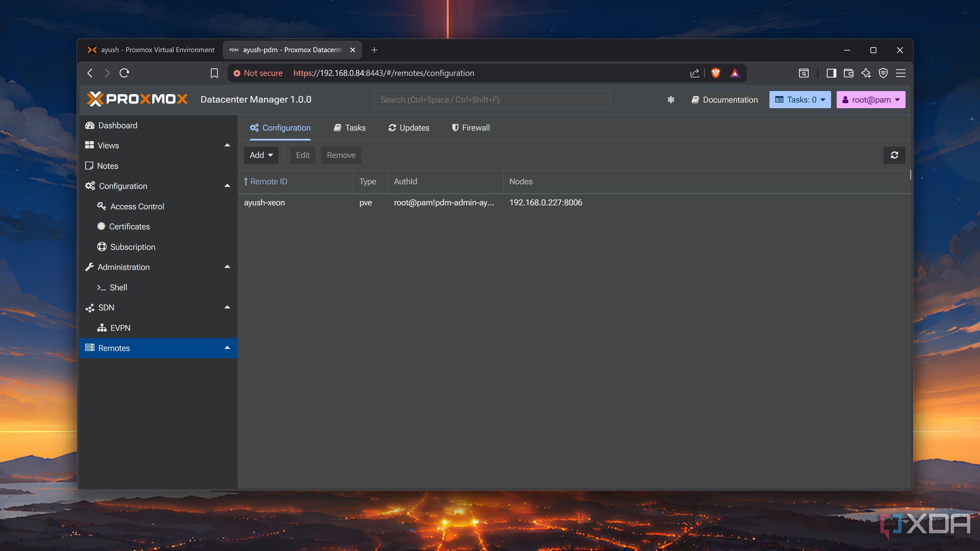Viewport: 980px width, 551px height.
Task: Click the search input field
Action: tap(492, 100)
